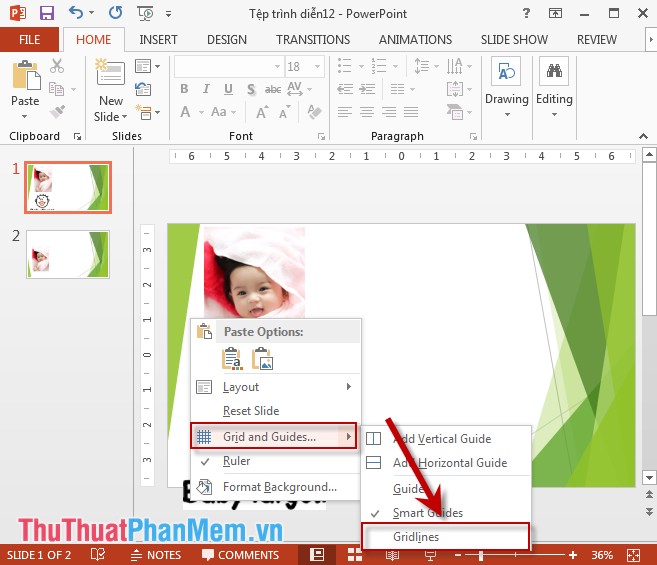Screen dimensions: 657x565
Task: Open the font size dropdown arrow
Action: pyautogui.click(x=318, y=66)
